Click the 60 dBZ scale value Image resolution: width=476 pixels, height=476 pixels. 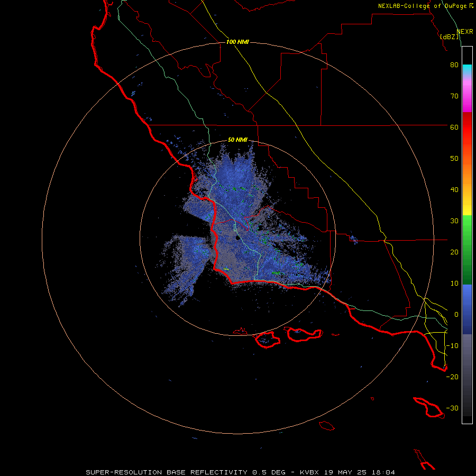point(454,127)
